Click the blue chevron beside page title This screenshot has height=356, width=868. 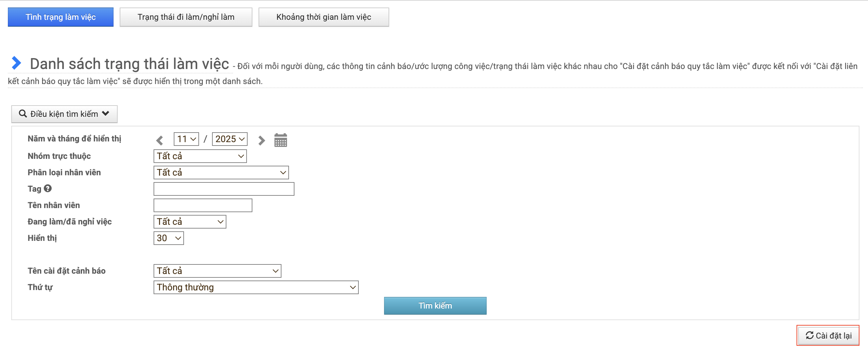(x=16, y=63)
